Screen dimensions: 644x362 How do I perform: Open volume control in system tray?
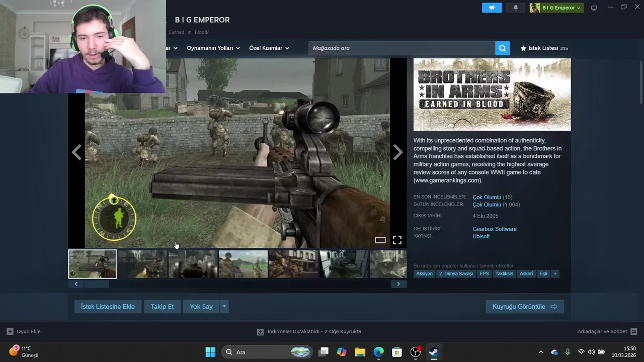(x=591, y=352)
